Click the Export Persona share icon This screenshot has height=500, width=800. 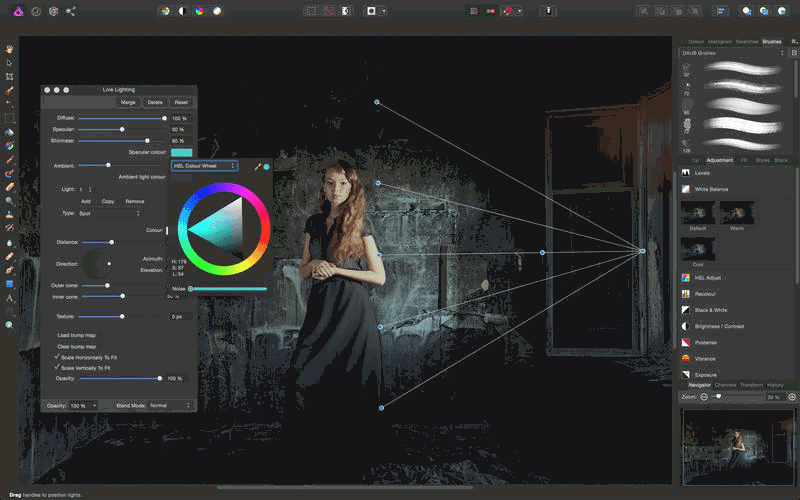coord(70,10)
